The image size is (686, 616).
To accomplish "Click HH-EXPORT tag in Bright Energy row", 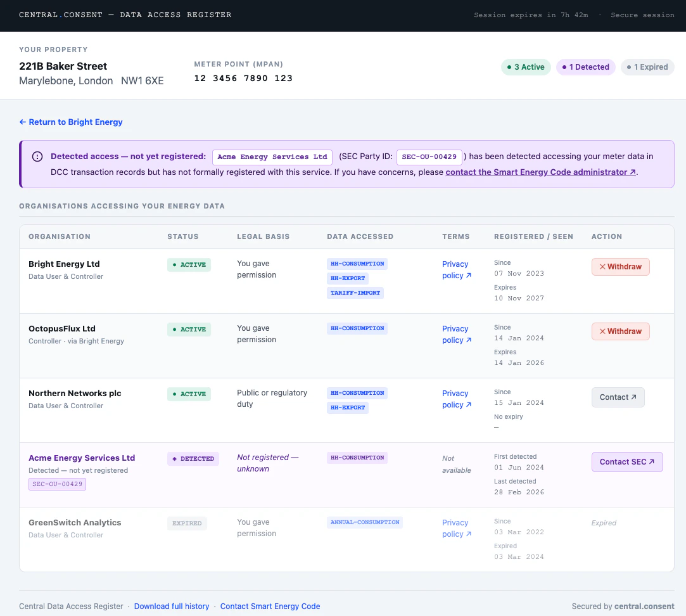I will [348, 278].
